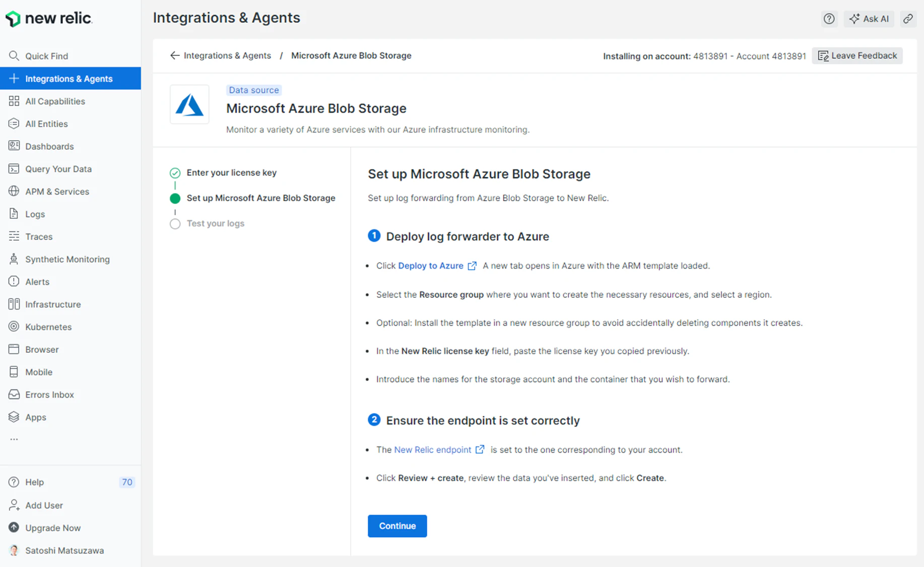Viewport: 924px width, 567px height.
Task: Open Errors Inbox icon in sidebar
Action: (x=14, y=395)
